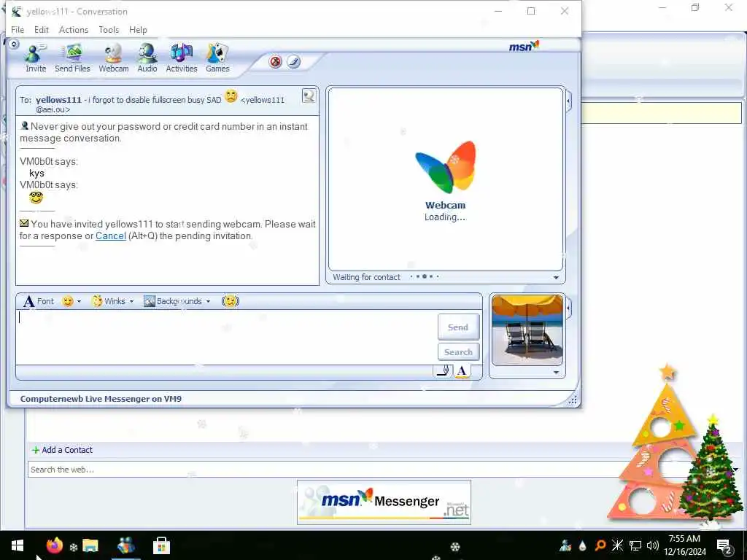Viewport: 747px width, 560px height.
Task: Start an Audio call via toolbar
Action: (x=147, y=58)
